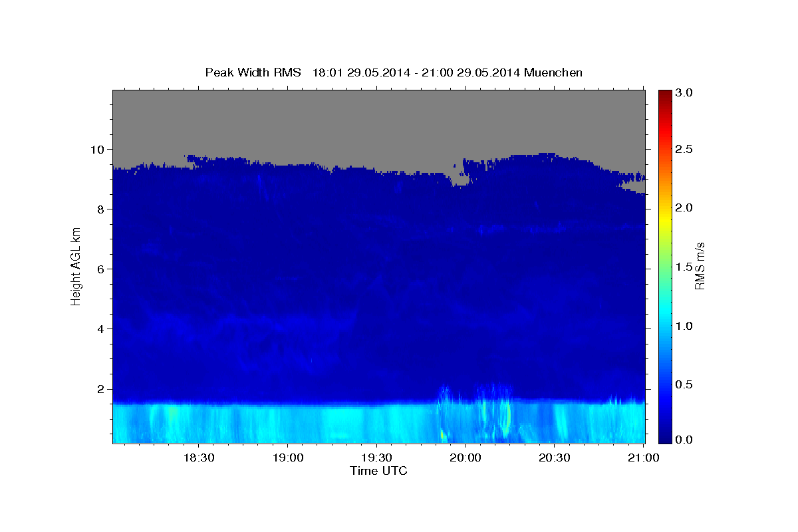Click the gray notch at cloud top near 20:00
798x532 pixels.
coord(459,178)
